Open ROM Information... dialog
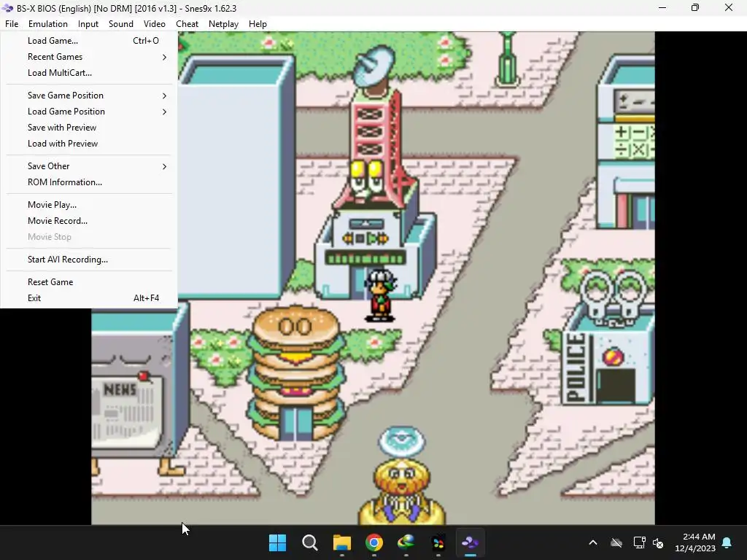This screenshot has height=560, width=747. tap(89, 182)
